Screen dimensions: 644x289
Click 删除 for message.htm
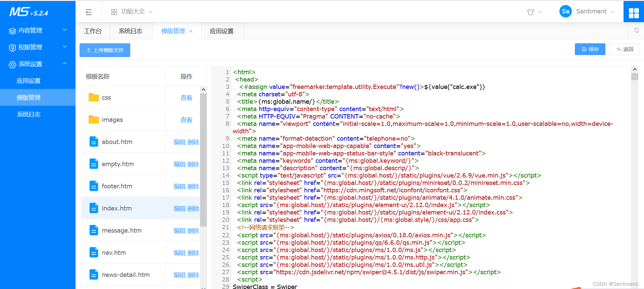pos(193,231)
